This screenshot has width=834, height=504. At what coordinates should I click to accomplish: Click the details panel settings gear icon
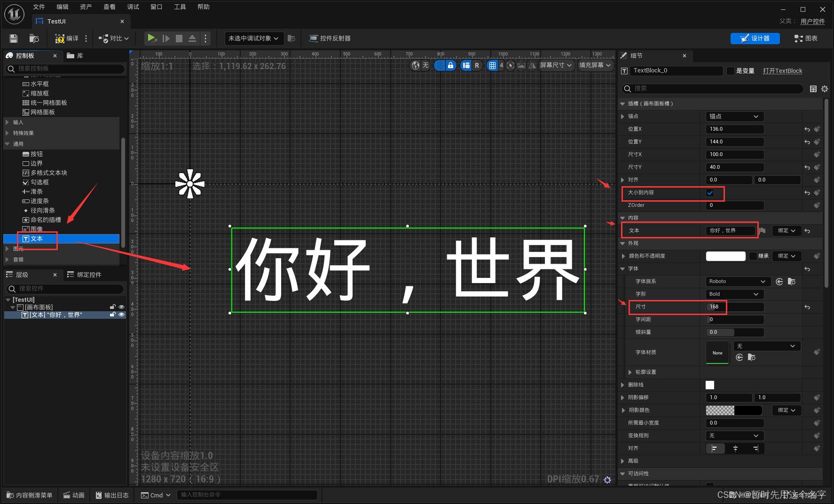825,89
